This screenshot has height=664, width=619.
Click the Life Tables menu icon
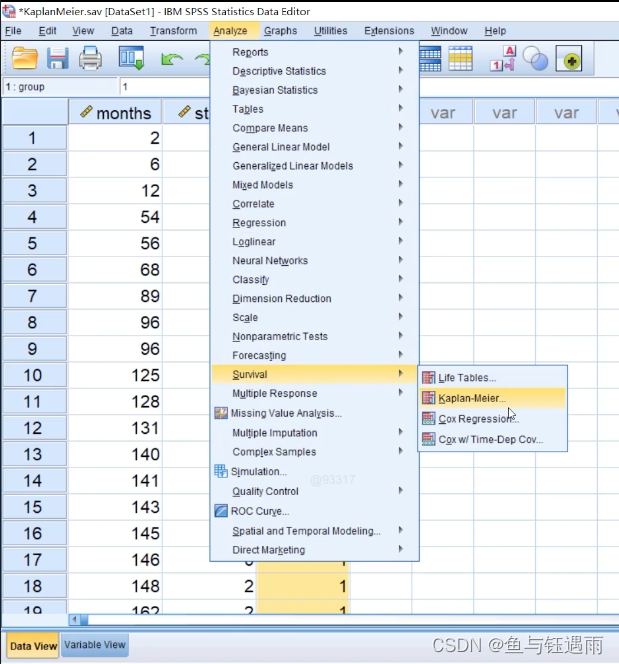point(428,377)
